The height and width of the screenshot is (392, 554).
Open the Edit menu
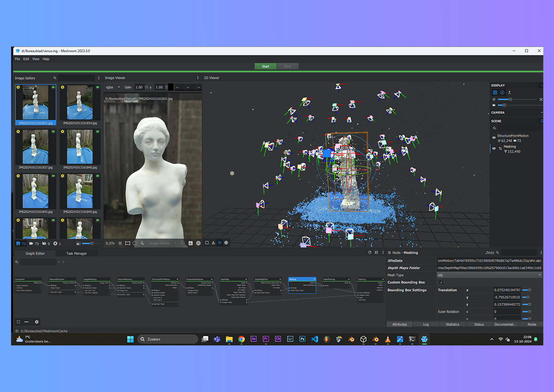point(26,59)
